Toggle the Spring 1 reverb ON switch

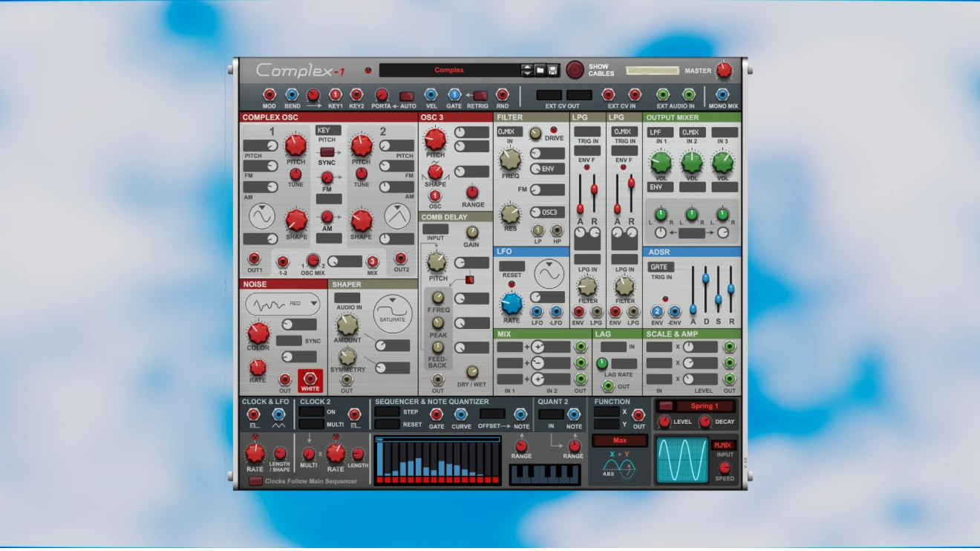pos(666,405)
